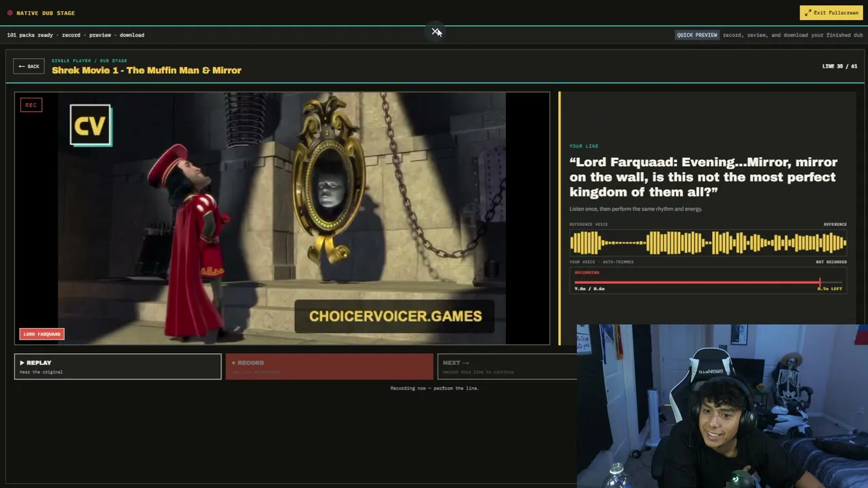Click the 'NOT RECORDED' status label
Screen dimensions: 868x488
tap(831, 262)
